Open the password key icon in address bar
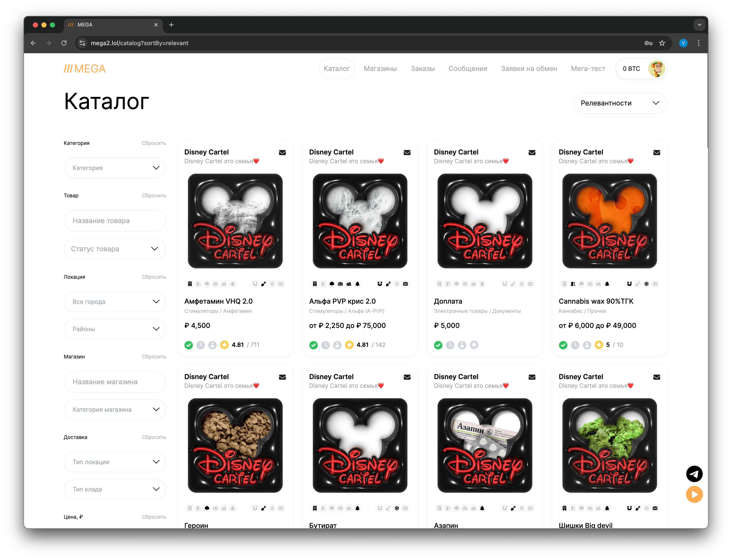This screenshot has height=560, width=732. [x=648, y=43]
